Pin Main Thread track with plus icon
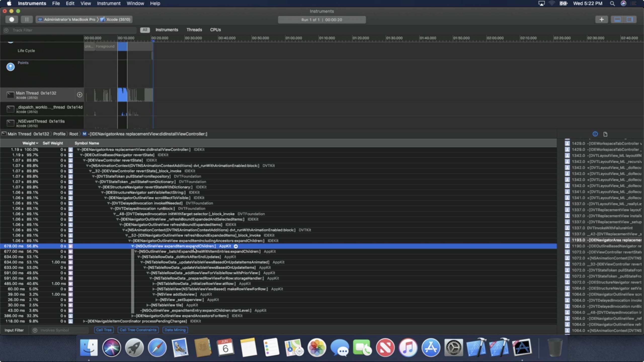644x362 pixels. click(x=79, y=95)
